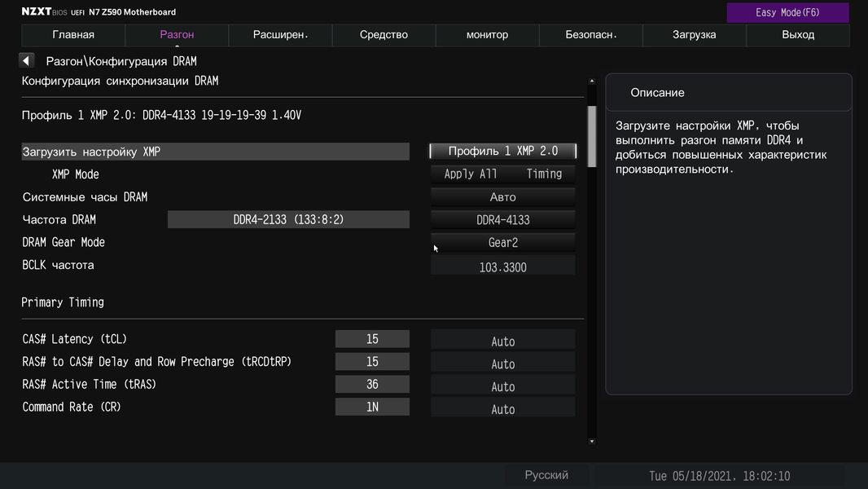
Task: Click scrollbar up arrow at top
Action: click(592, 81)
